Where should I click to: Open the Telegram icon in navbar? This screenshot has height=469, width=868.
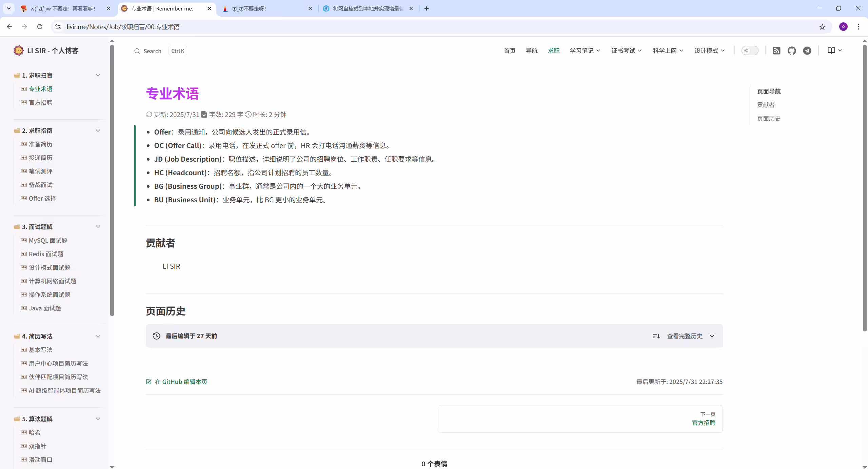pyautogui.click(x=807, y=51)
